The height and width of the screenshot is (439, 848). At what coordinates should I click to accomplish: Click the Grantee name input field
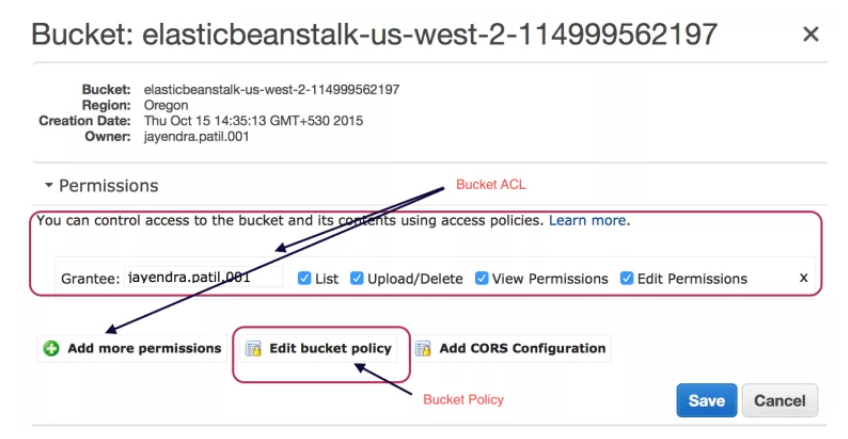click(204, 278)
